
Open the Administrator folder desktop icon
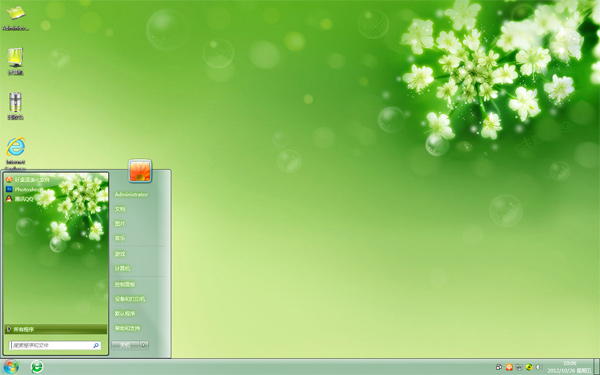[x=15, y=18]
